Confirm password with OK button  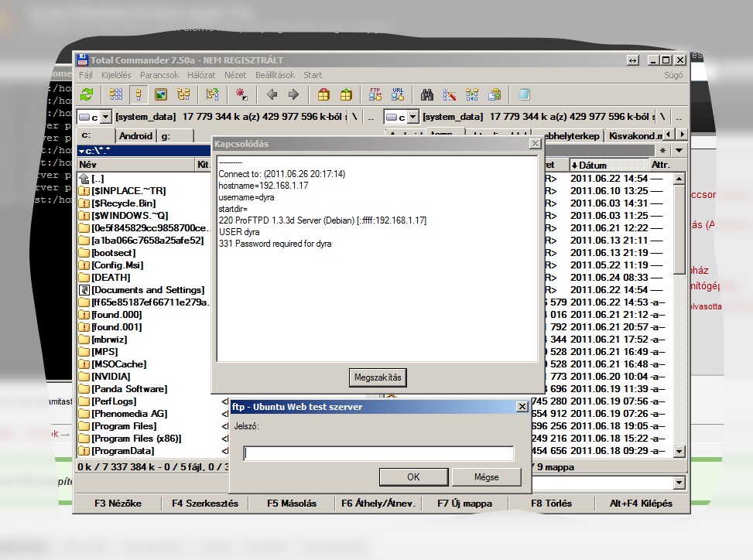pyautogui.click(x=413, y=477)
